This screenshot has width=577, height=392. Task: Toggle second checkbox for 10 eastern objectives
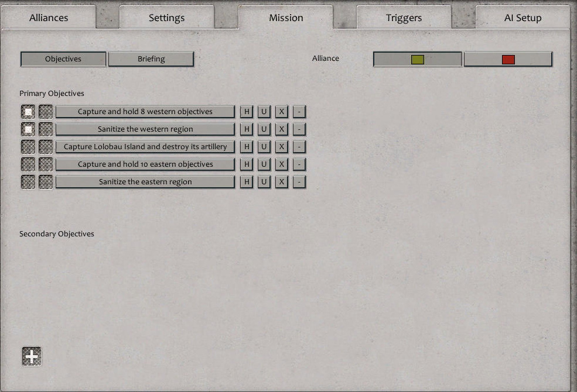coord(46,164)
